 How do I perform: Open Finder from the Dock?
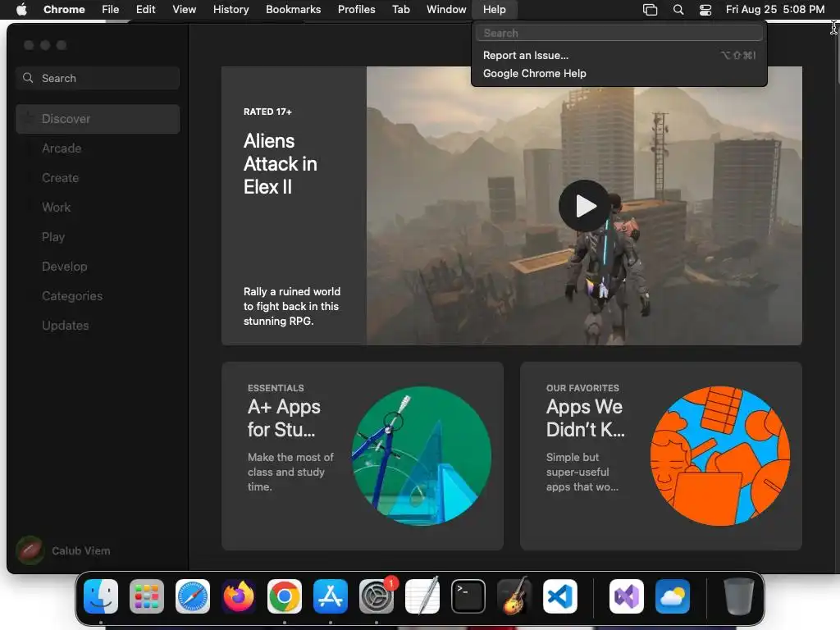[x=101, y=596]
